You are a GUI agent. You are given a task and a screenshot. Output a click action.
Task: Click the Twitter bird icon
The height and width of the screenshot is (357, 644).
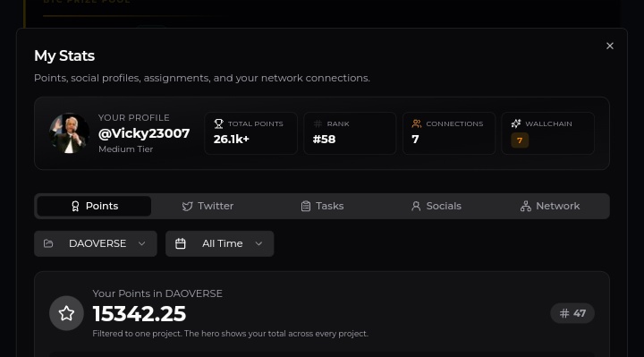[x=187, y=206]
